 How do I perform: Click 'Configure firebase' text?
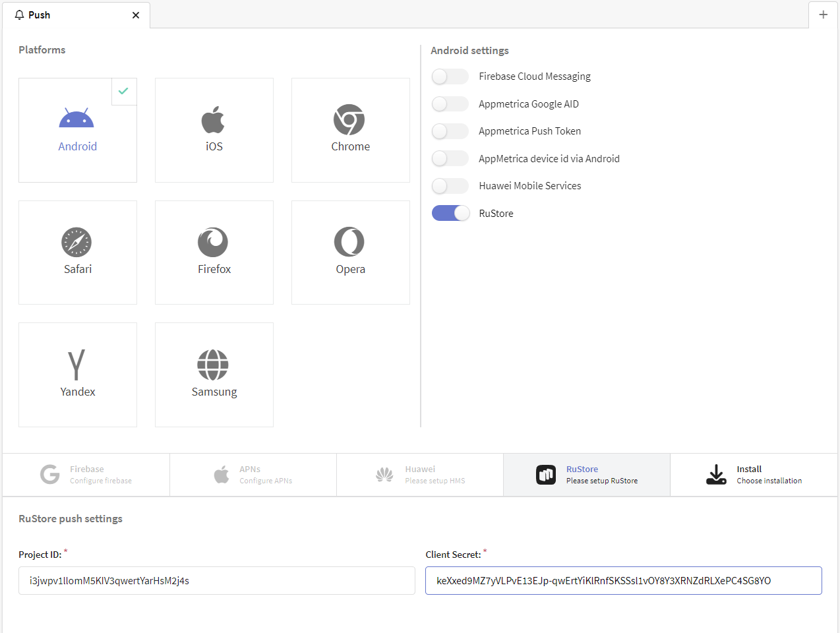coord(101,481)
